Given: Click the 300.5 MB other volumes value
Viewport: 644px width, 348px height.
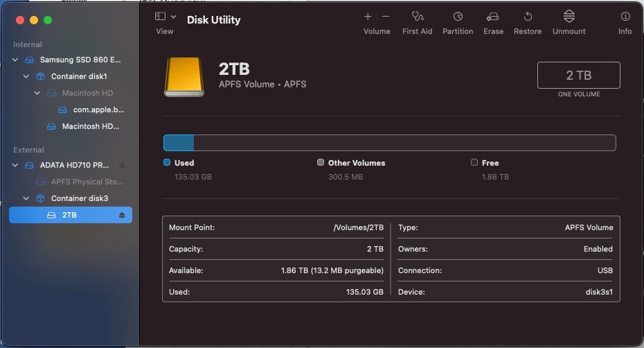Looking at the screenshot, I should 346,177.
